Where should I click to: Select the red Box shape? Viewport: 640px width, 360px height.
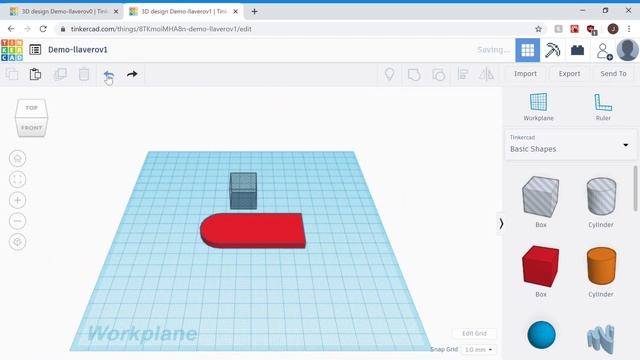[x=540, y=266]
